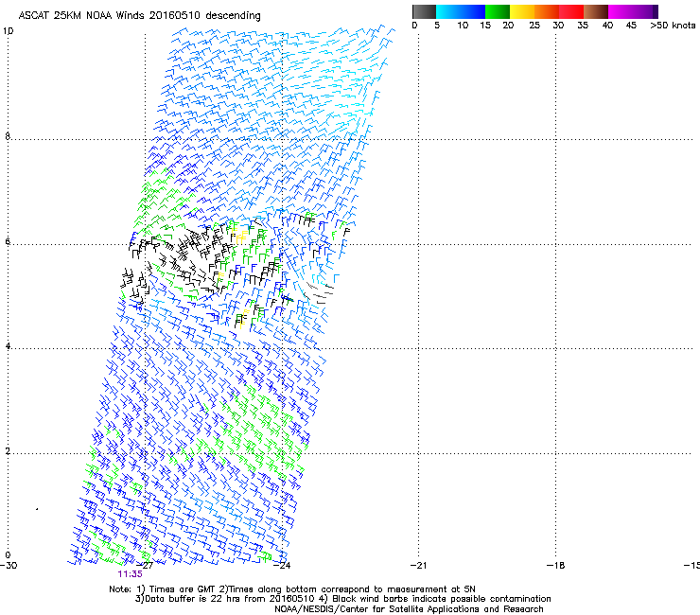Click the >50 knots legend label
The width and height of the screenshot is (700, 615).
pyautogui.click(x=673, y=26)
